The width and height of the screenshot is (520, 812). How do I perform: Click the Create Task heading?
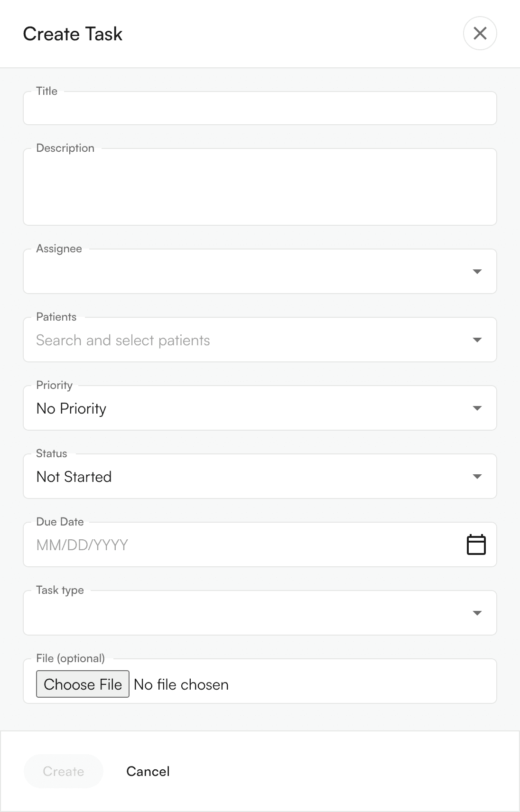[73, 34]
